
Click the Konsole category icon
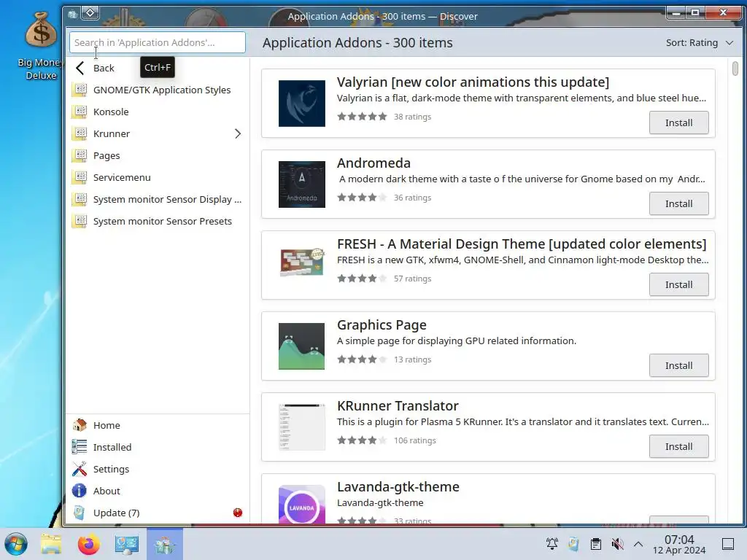(80, 112)
